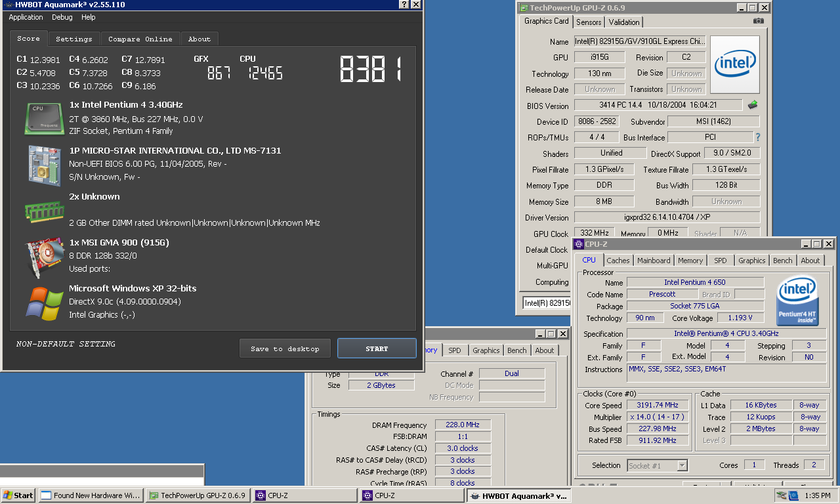Switch to HWBOT Aquamark taskbar button
840x504 pixels.
(518, 495)
